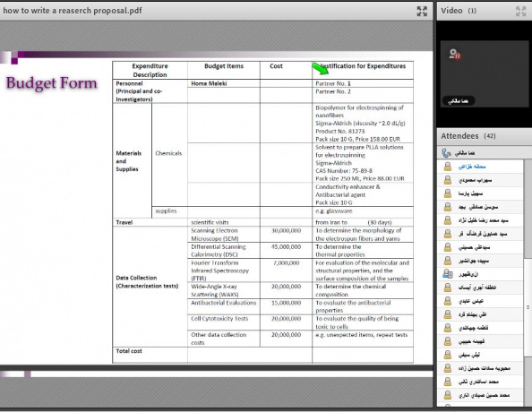This screenshot has width=532, height=412.
Task: Click the blue mobile-user icon in the attendee list
Action: (448, 274)
